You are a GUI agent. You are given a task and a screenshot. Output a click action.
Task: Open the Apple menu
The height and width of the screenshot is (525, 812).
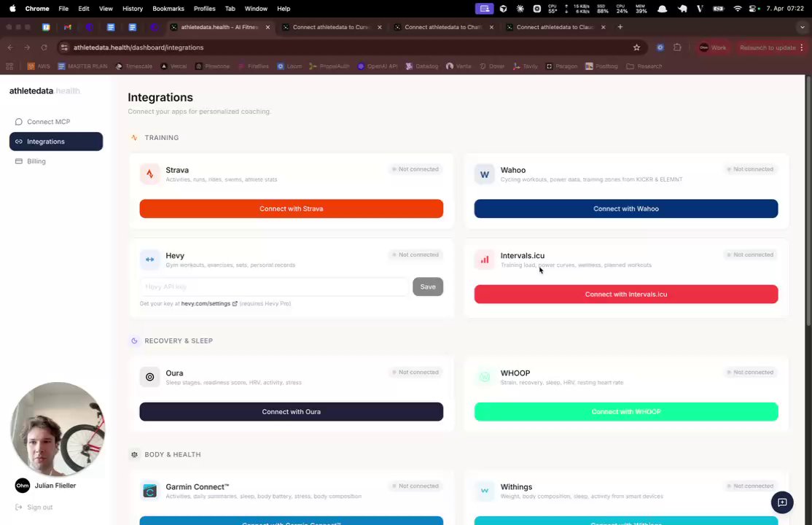[12, 9]
